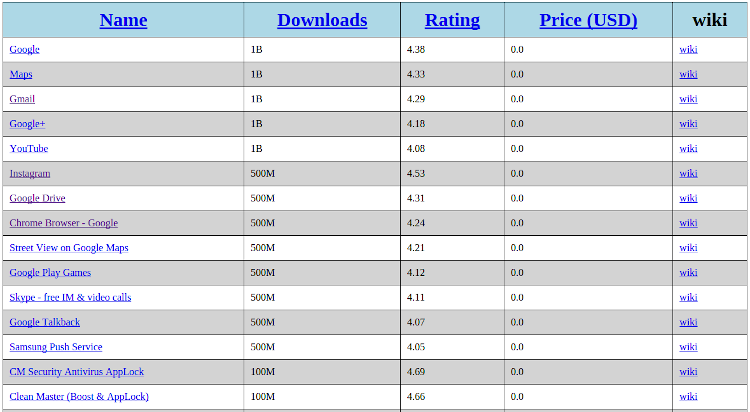Screen dimensions: 750x412
Task: Open wiki link in the Instagram row
Action: coord(688,173)
